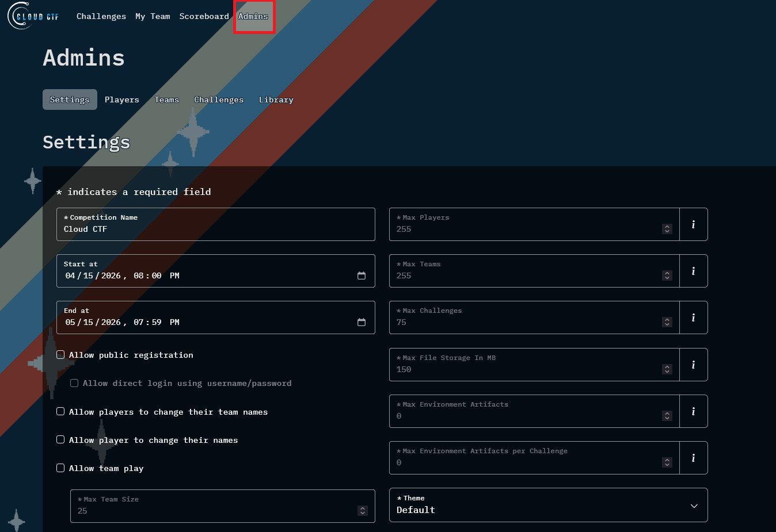
Task: Enable Allow team play
Action: [60, 468]
